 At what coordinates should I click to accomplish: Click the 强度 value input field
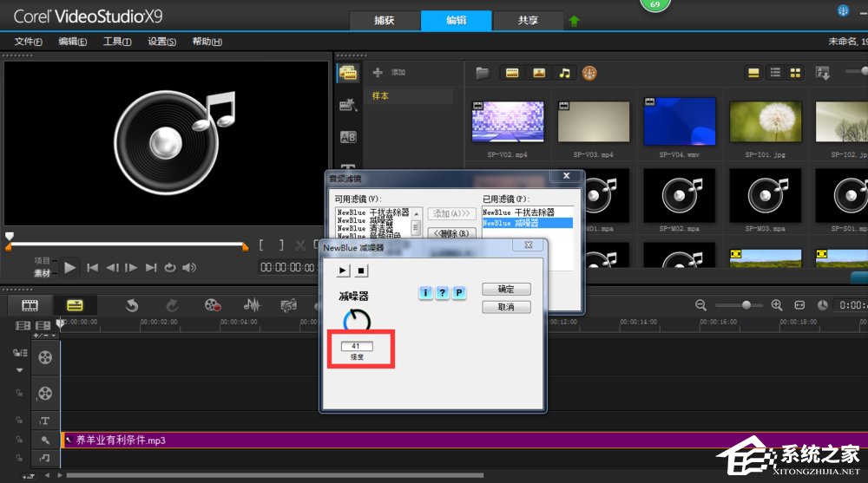pos(357,346)
